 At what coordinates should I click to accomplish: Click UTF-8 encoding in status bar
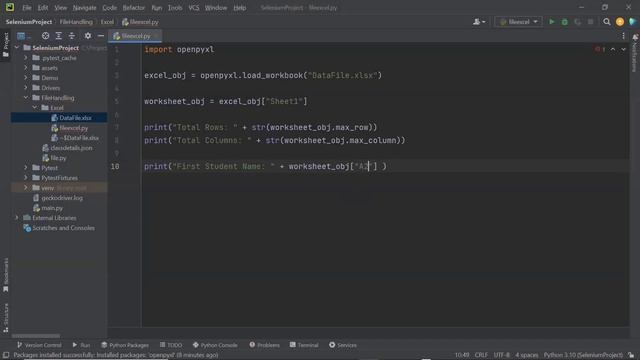point(502,355)
